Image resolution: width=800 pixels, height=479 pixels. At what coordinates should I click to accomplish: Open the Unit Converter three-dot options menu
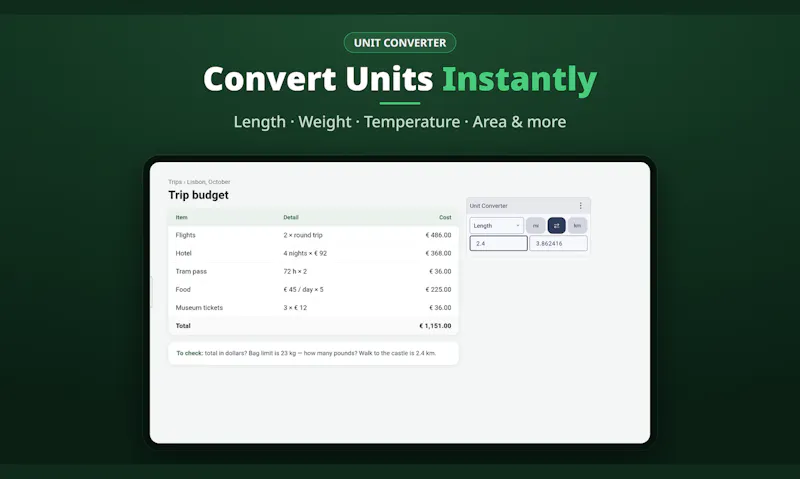point(580,206)
